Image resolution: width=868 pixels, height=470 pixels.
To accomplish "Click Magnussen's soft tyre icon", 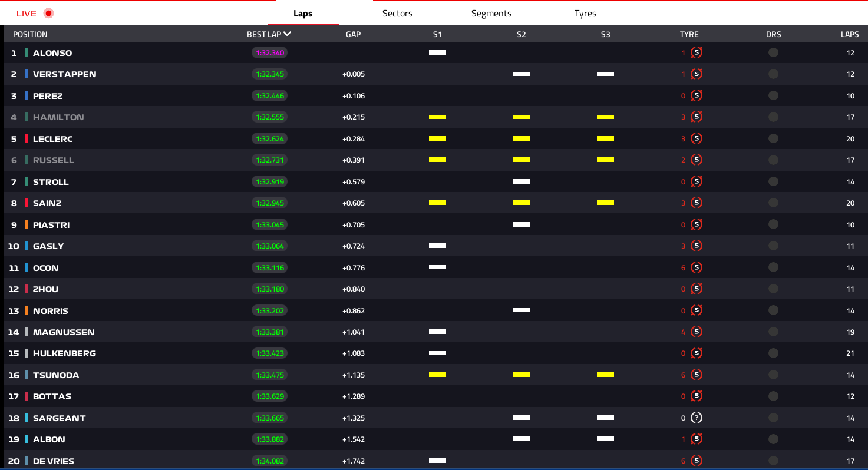I will tap(697, 332).
